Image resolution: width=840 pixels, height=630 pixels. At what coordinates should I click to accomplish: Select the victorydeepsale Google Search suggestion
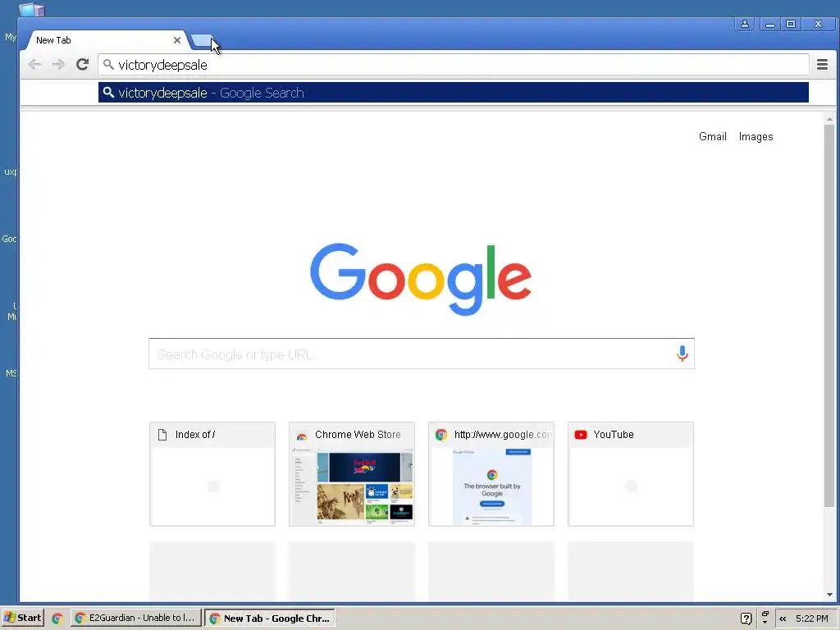(x=453, y=93)
